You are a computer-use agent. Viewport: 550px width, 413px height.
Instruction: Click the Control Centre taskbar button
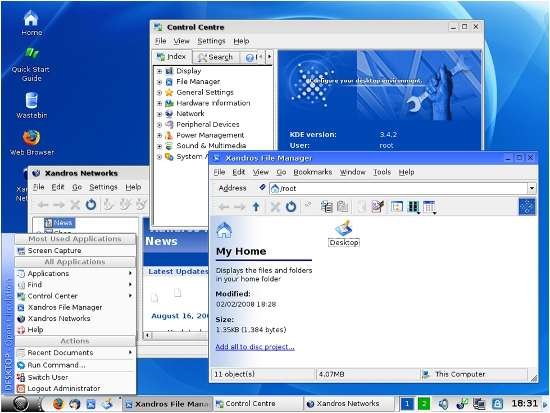click(258, 404)
